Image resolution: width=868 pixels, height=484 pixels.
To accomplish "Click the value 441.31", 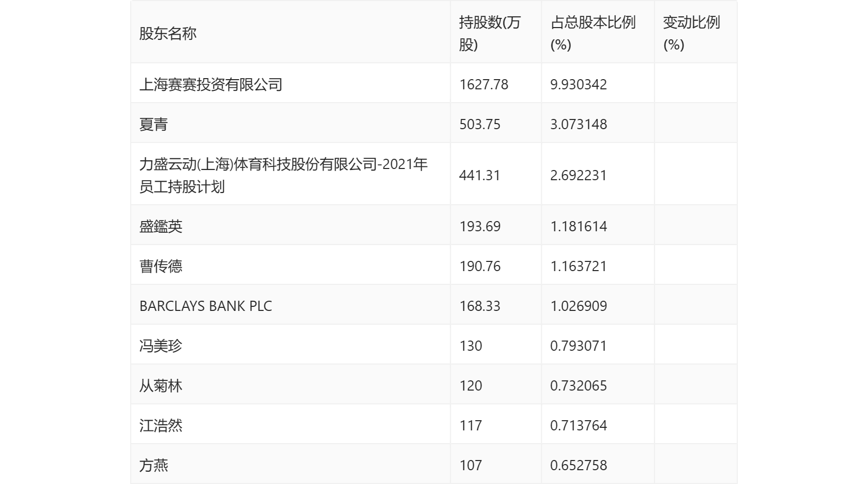I will click(x=479, y=175).
